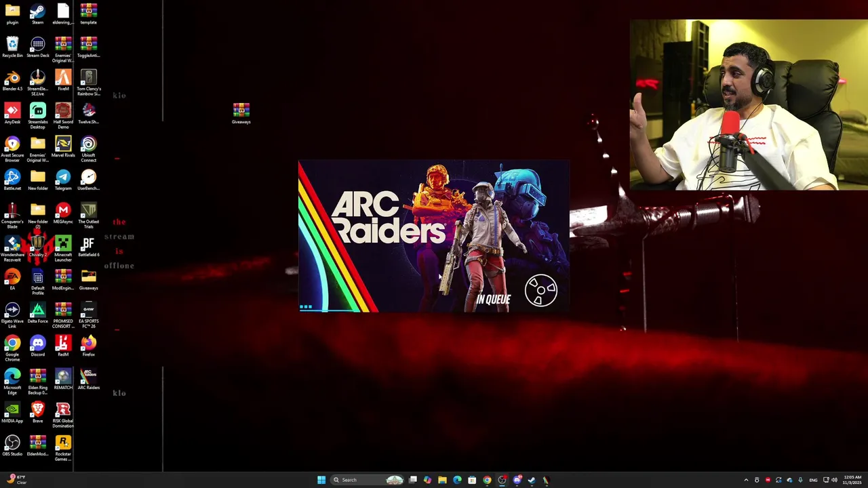
Task: Open the Recycle Bin
Action: pyautogui.click(x=12, y=47)
